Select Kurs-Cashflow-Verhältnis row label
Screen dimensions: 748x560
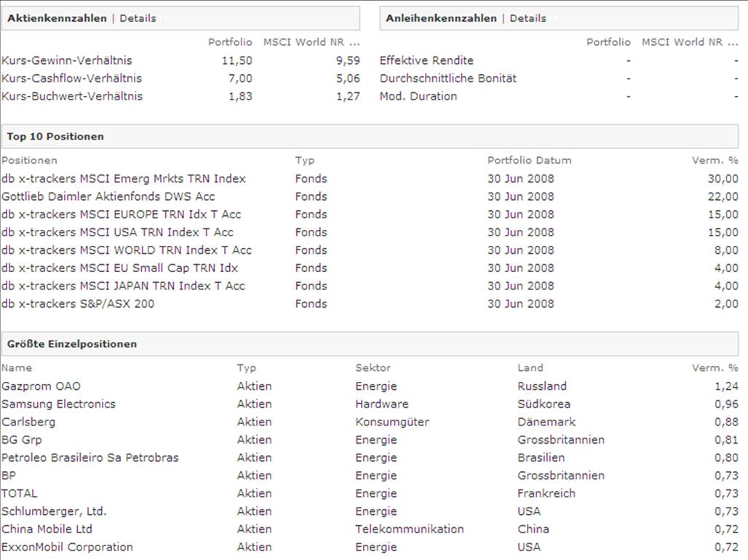coord(71,79)
